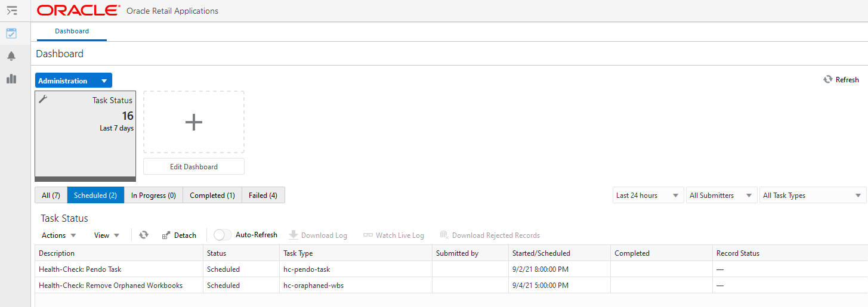This screenshot has width=868, height=307.
Task: Open the Tasks sidebar icon
Action: click(11, 33)
